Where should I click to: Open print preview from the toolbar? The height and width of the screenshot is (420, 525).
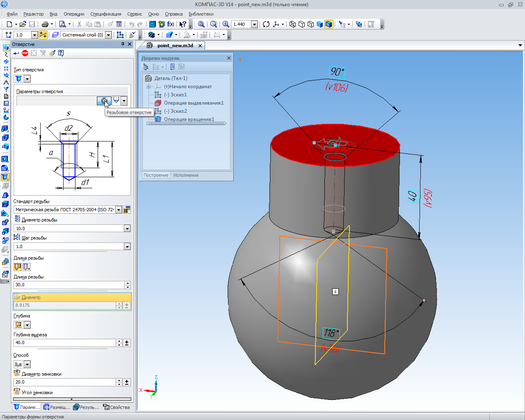point(62,24)
